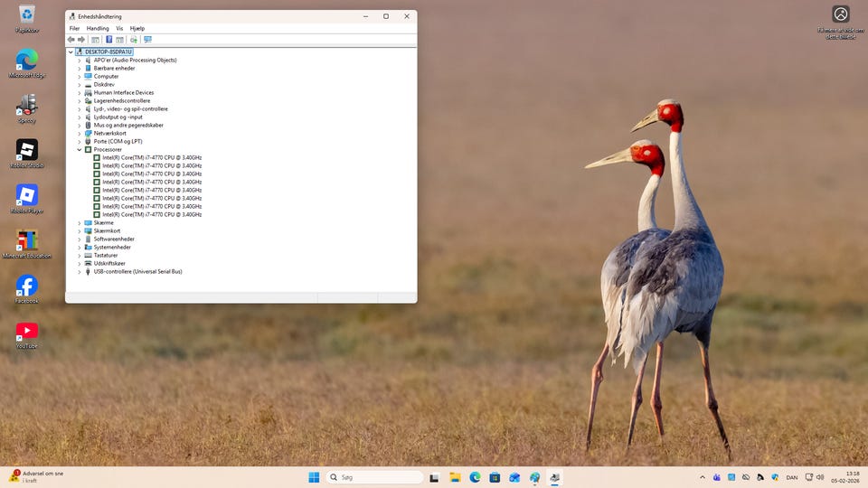Image resolution: width=868 pixels, height=488 pixels.
Task: Open the Windows Start menu
Action: 314,477
